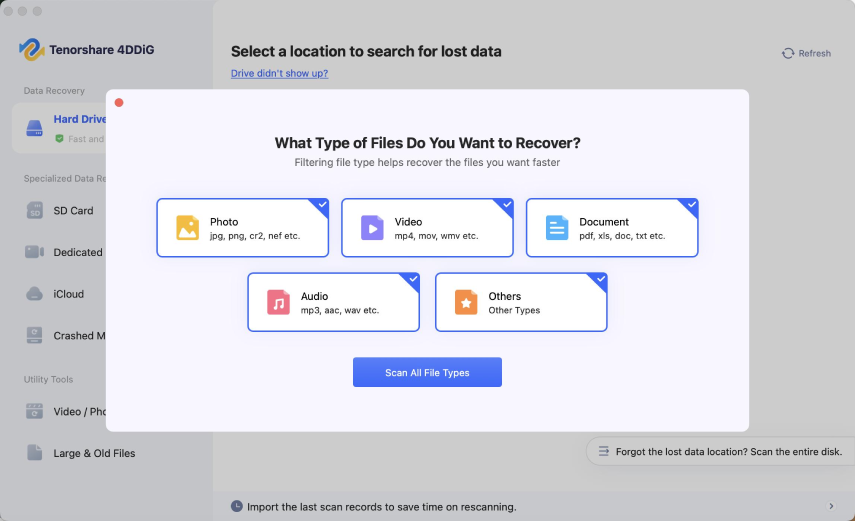
Task: Click the Refresh icon at top right
Action: [788, 53]
